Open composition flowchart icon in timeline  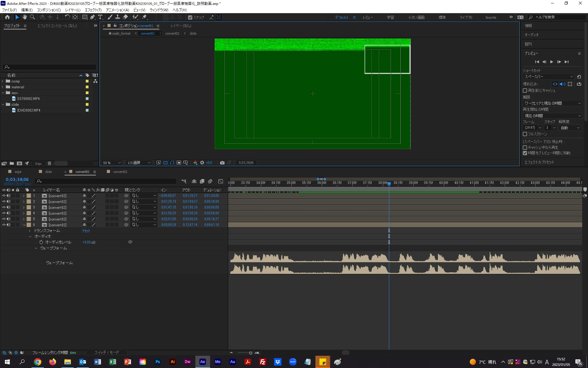[x=184, y=182]
